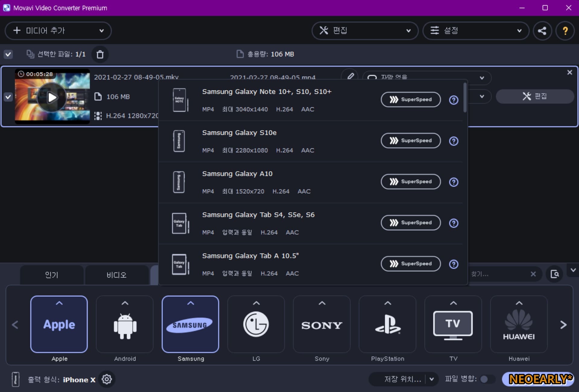Viewport: 579px width, 392px height.
Task: Choose the Samsung Galaxy Tab S4 preset
Action: 258,215
